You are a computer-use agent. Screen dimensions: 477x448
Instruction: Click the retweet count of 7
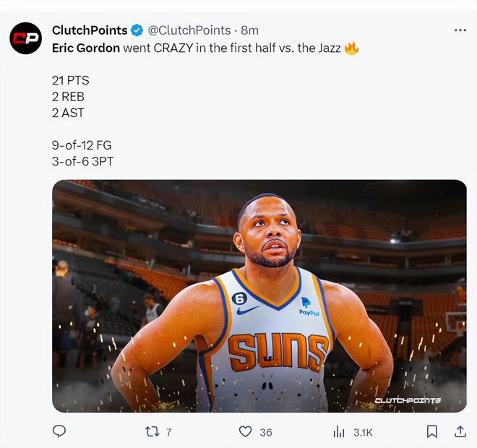(x=168, y=432)
